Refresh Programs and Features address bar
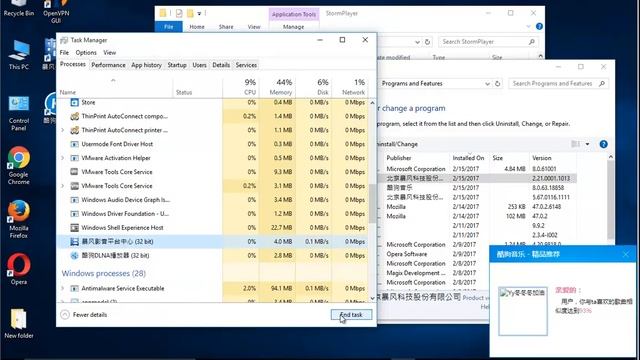The image size is (640, 360). click(497, 83)
